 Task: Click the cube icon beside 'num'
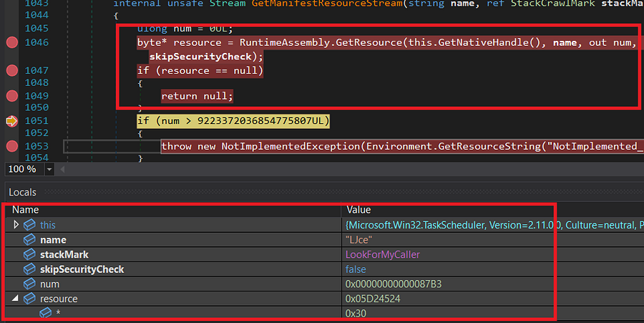tap(29, 284)
